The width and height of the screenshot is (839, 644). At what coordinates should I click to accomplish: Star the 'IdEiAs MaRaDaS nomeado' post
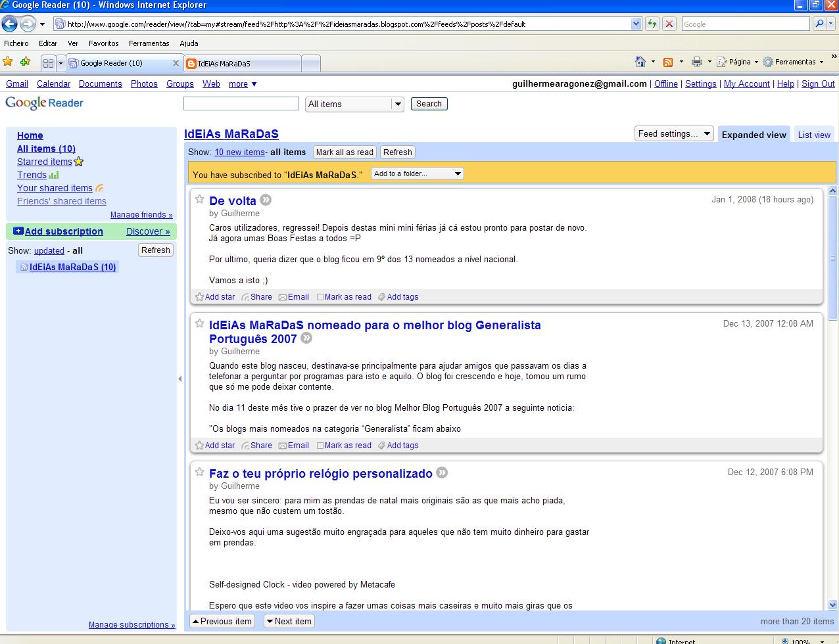pos(199,323)
